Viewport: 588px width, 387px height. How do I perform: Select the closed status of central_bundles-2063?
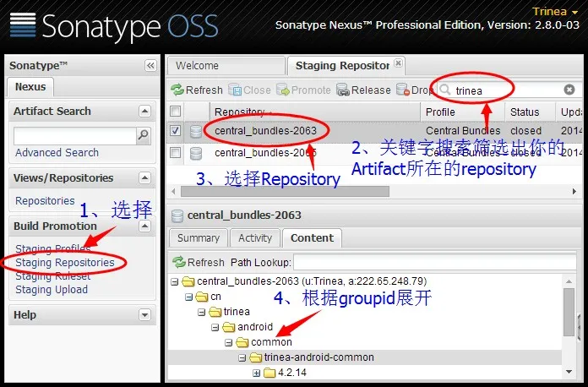pos(525,130)
